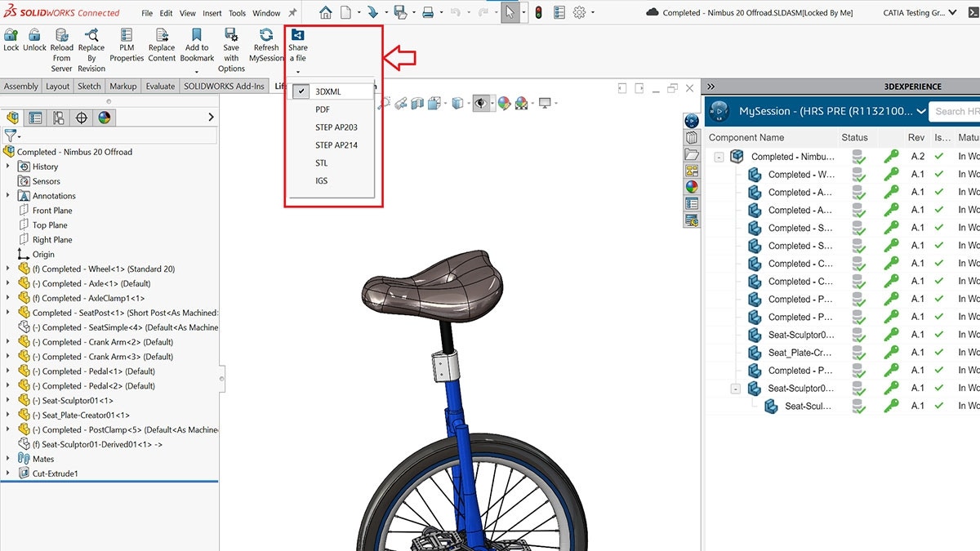Click the Unlock tool icon
Image resolution: width=980 pixels, height=551 pixels.
(x=34, y=34)
